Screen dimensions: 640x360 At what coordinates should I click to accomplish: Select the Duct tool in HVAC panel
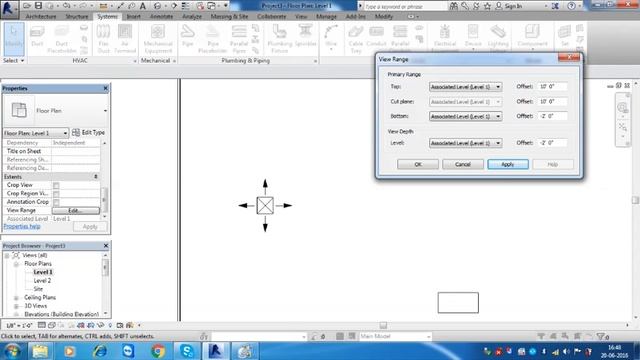(x=37, y=37)
